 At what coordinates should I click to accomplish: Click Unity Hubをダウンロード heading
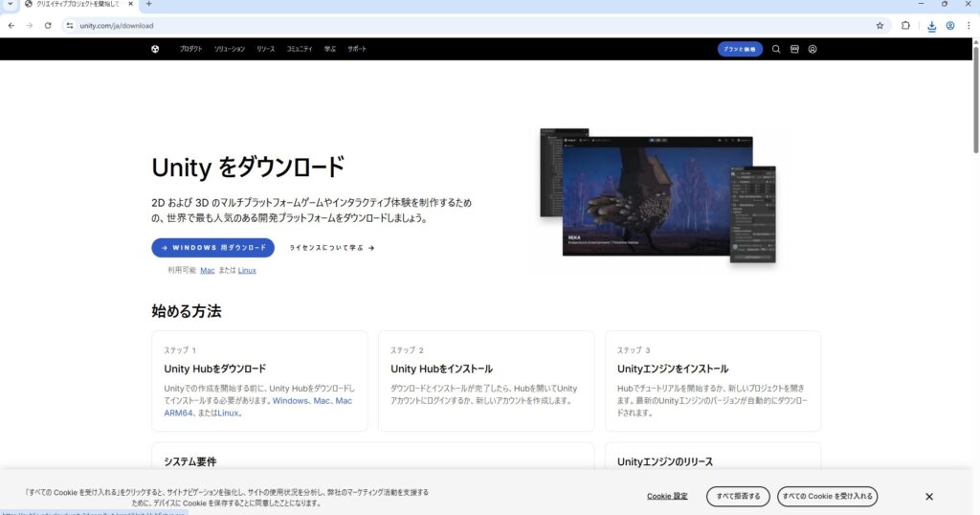215,369
